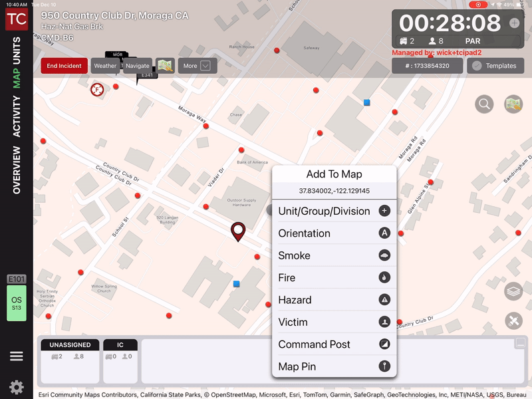Select the green OS S13 unit tile
Image resolution: width=532 pixels, height=399 pixels.
click(17, 303)
